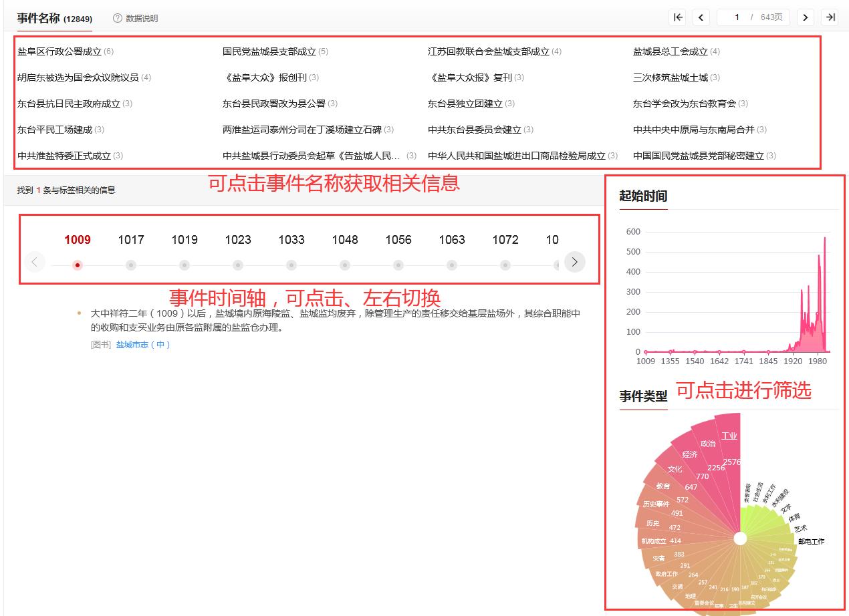
Task: Open event 中华人民共和国盐城进出口商品检验局成立
Action: point(517,156)
